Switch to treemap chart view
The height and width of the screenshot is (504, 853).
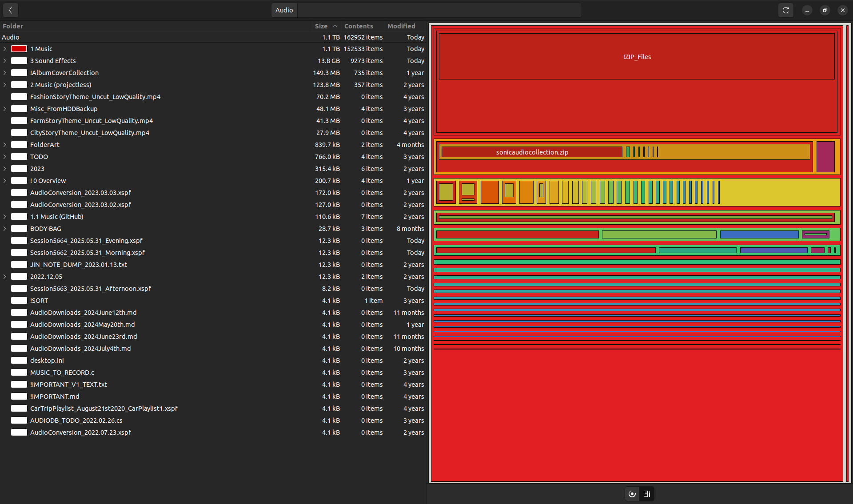pyautogui.click(x=647, y=494)
